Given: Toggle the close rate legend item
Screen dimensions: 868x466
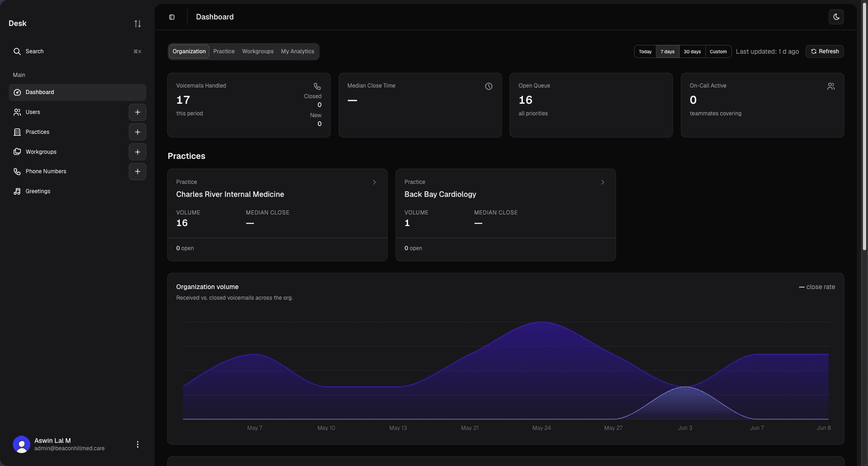Looking at the screenshot, I should (817, 287).
